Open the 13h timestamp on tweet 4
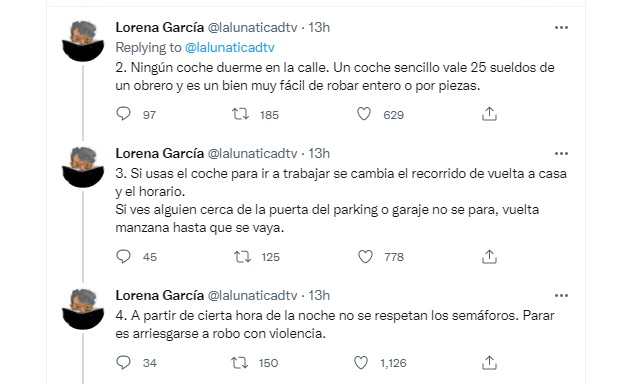Viewport: 638px width, 384px height. pyautogui.click(x=319, y=295)
